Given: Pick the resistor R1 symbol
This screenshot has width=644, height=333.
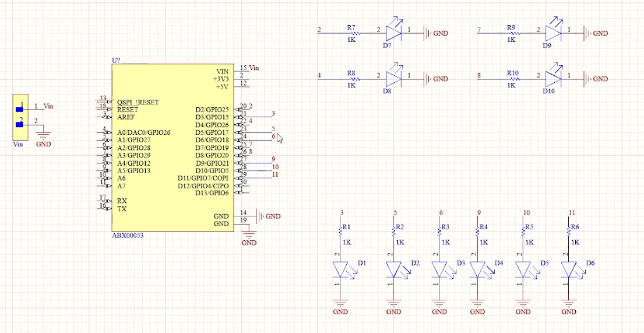Looking at the screenshot, I should coord(340,232).
